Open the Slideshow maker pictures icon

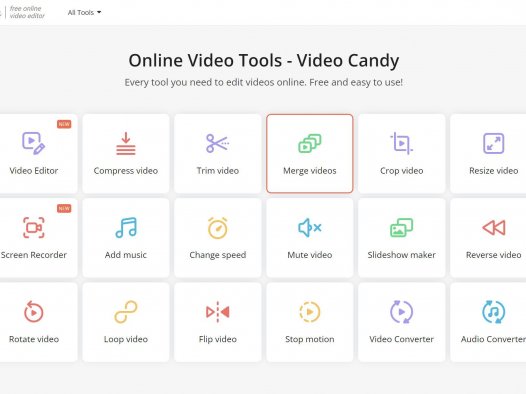402,228
